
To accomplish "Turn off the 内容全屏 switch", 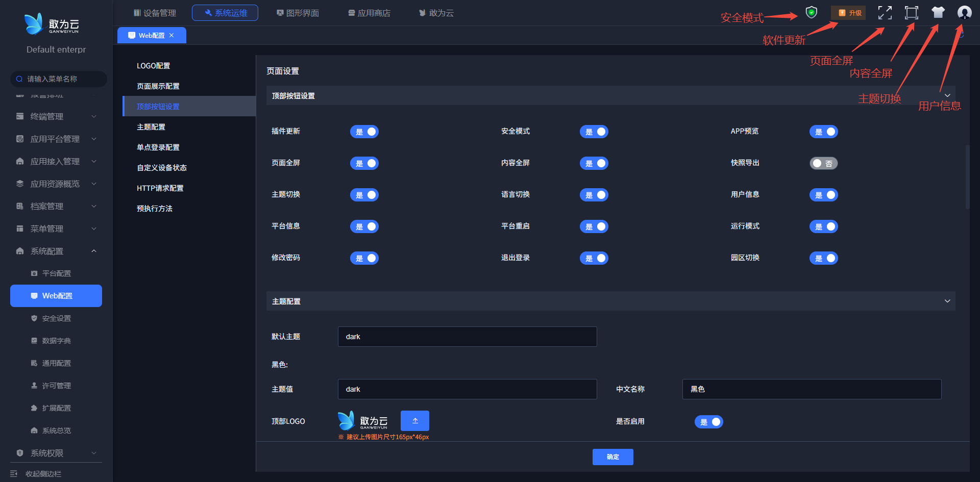I will [x=594, y=163].
